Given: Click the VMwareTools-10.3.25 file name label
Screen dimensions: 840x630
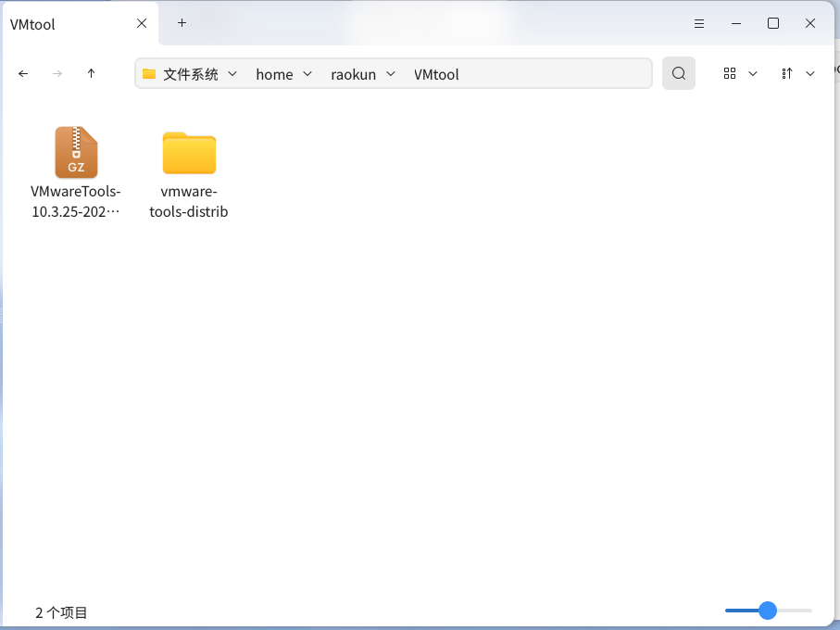Looking at the screenshot, I should [76, 201].
